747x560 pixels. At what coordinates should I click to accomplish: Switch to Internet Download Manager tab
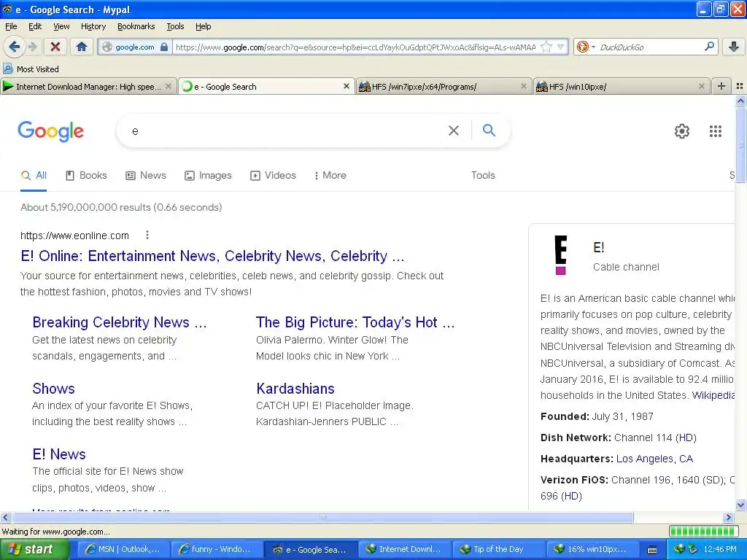(x=88, y=86)
